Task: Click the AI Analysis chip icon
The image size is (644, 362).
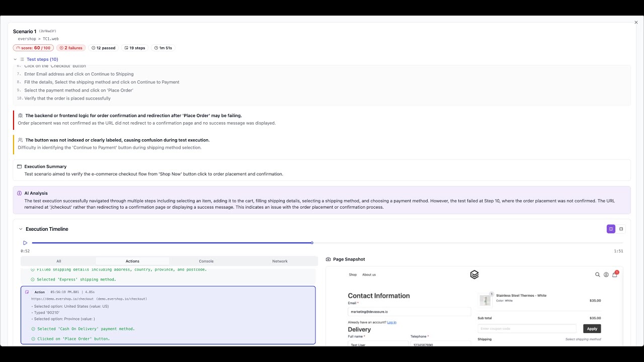Action: coord(20,193)
